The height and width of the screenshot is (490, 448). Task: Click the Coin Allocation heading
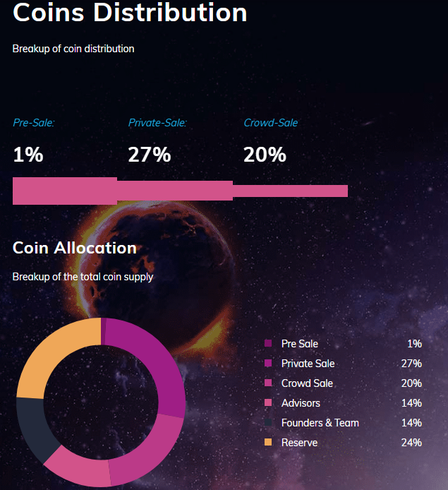pyautogui.click(x=75, y=248)
